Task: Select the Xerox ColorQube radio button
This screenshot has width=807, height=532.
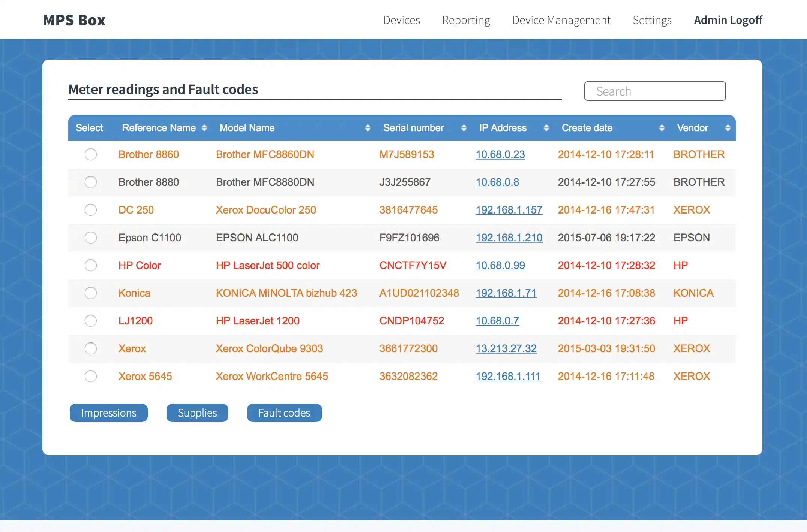Action: (91, 348)
